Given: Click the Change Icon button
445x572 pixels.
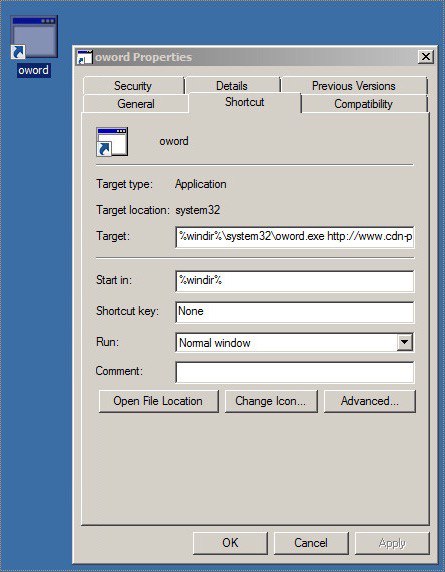Looking at the screenshot, I should click(x=271, y=401).
